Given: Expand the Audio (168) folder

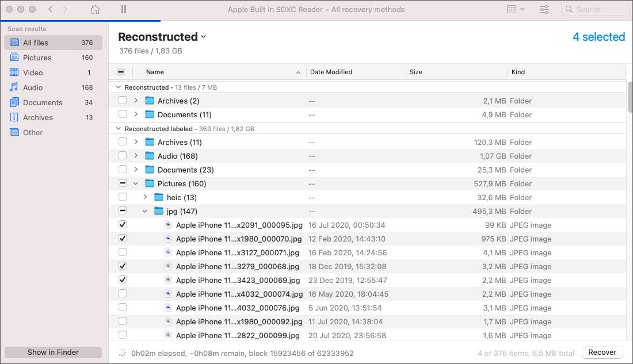Looking at the screenshot, I should 136,156.
